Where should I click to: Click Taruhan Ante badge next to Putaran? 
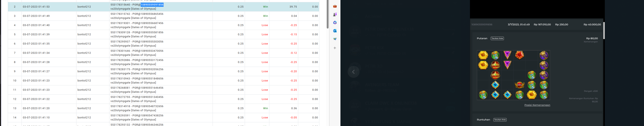tap(497, 38)
